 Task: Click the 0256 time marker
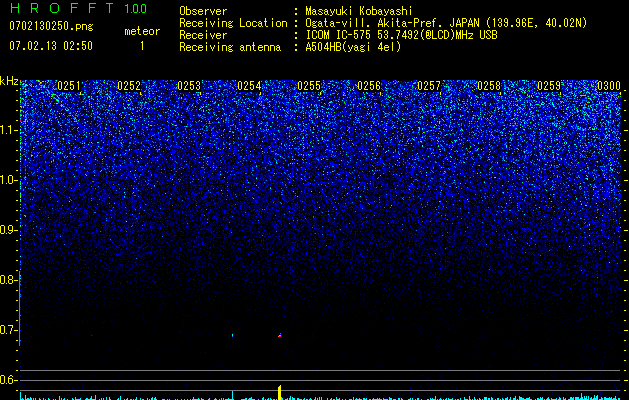point(369,86)
